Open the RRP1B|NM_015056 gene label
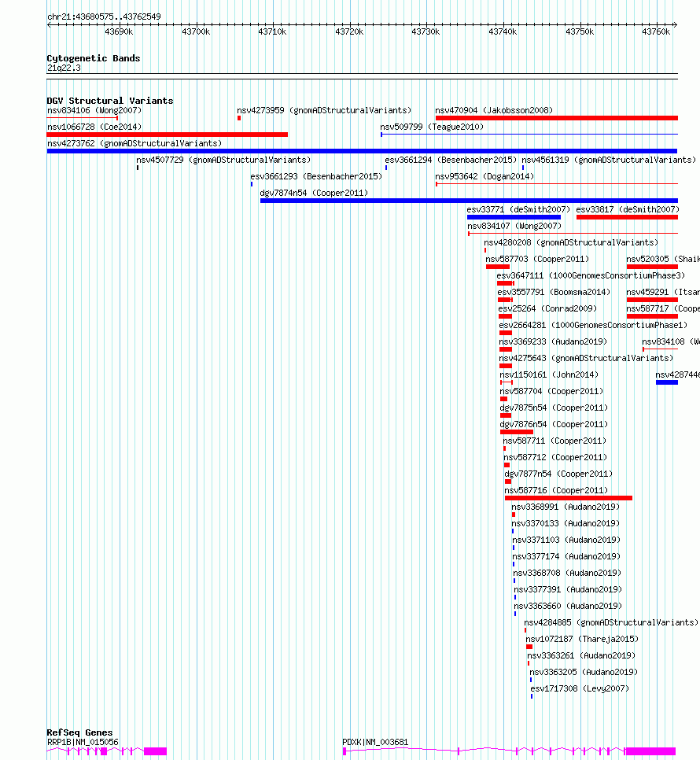This screenshot has height=760, width=700. click(x=83, y=742)
